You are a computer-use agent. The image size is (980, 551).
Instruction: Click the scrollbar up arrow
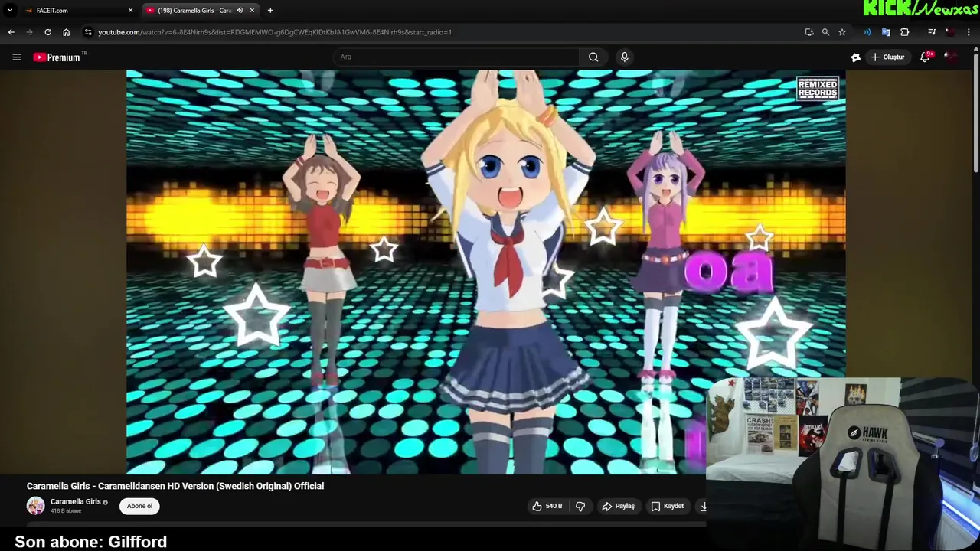975,51
